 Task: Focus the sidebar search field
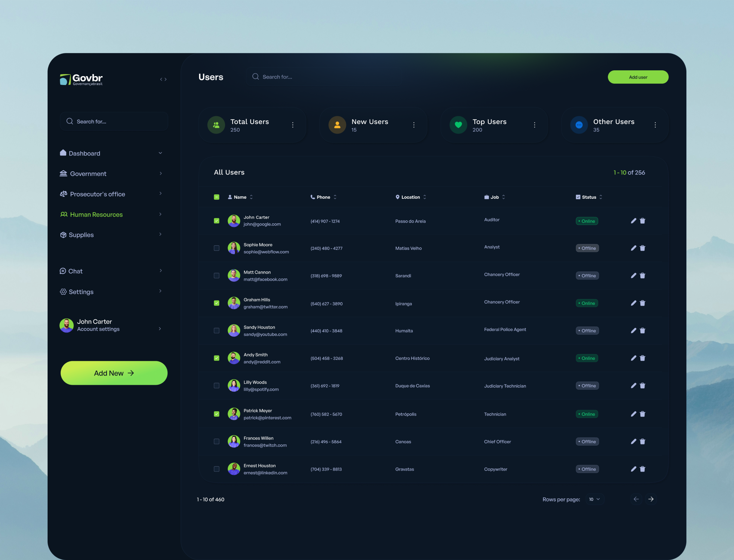click(x=114, y=121)
